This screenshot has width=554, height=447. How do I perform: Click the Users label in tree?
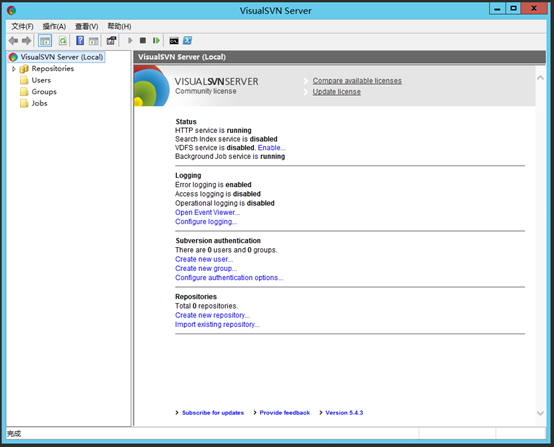(x=41, y=80)
